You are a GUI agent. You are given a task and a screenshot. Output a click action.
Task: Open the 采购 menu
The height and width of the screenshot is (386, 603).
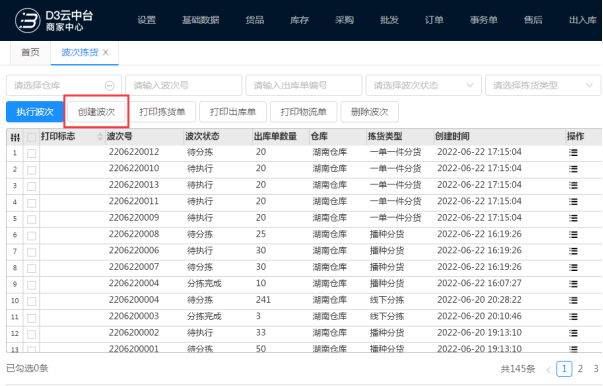pos(344,20)
